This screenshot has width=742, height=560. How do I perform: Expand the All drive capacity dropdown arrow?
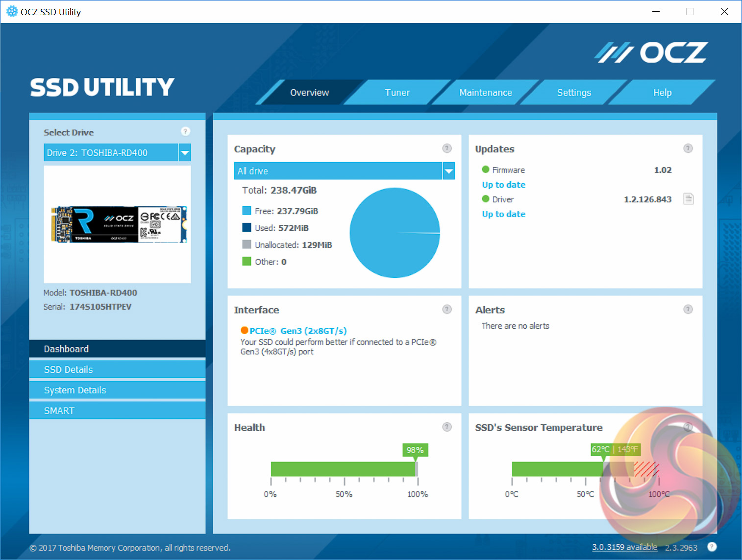[x=448, y=171]
